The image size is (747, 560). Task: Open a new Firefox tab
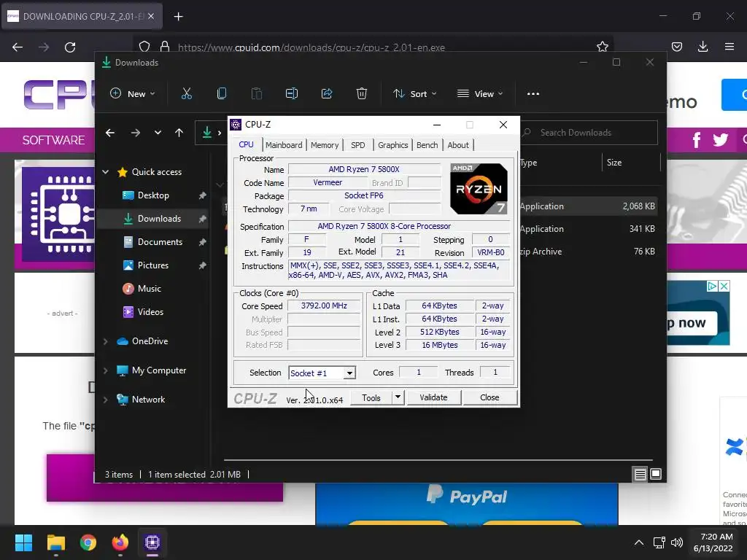178,17
